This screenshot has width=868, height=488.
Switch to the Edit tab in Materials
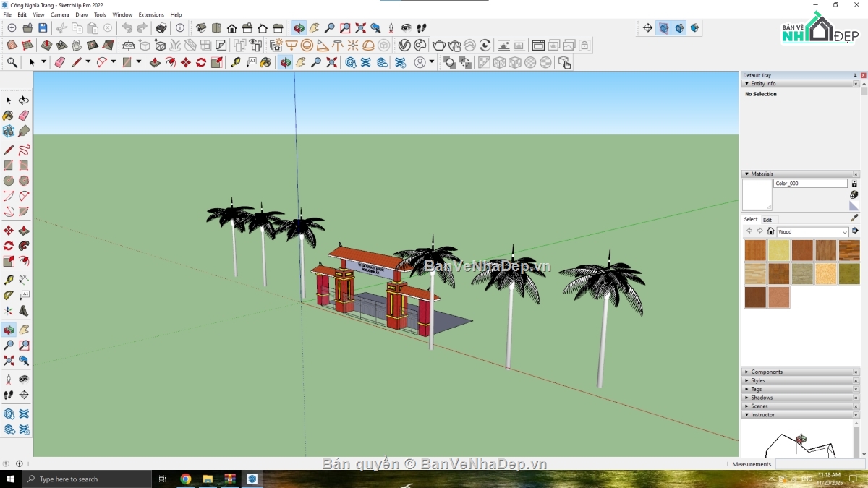[x=767, y=220]
